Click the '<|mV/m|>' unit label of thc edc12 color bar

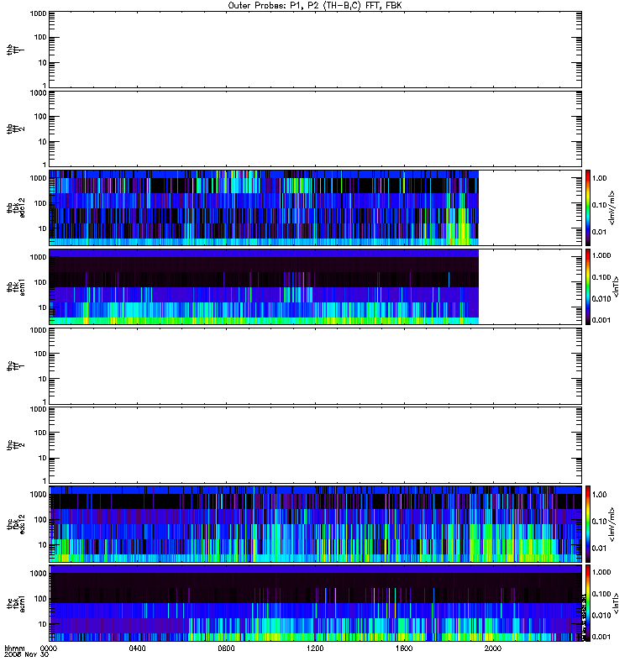tap(612, 524)
